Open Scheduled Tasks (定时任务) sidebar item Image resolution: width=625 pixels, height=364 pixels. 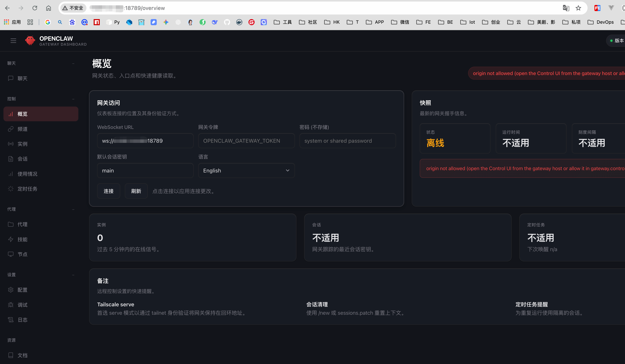[27, 189]
